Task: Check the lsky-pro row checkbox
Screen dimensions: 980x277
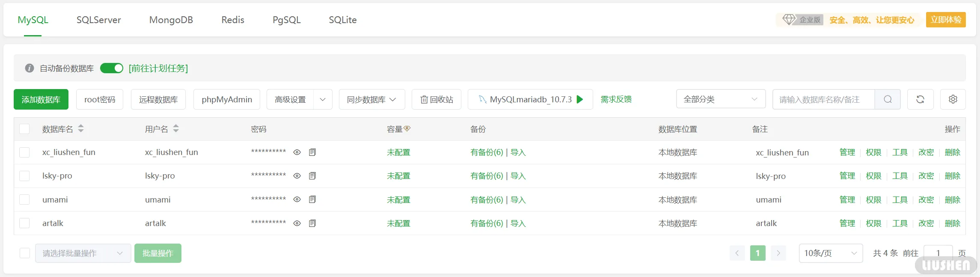Action: (25, 176)
